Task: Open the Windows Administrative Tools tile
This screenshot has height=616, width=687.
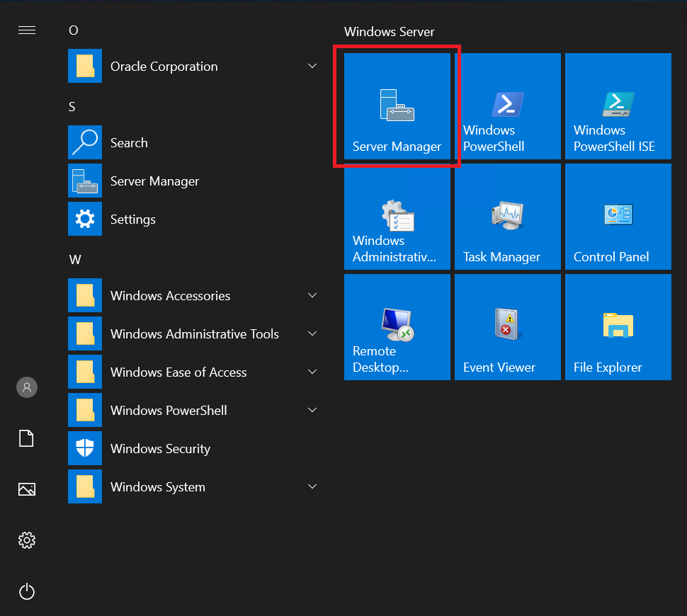Action: point(397,217)
